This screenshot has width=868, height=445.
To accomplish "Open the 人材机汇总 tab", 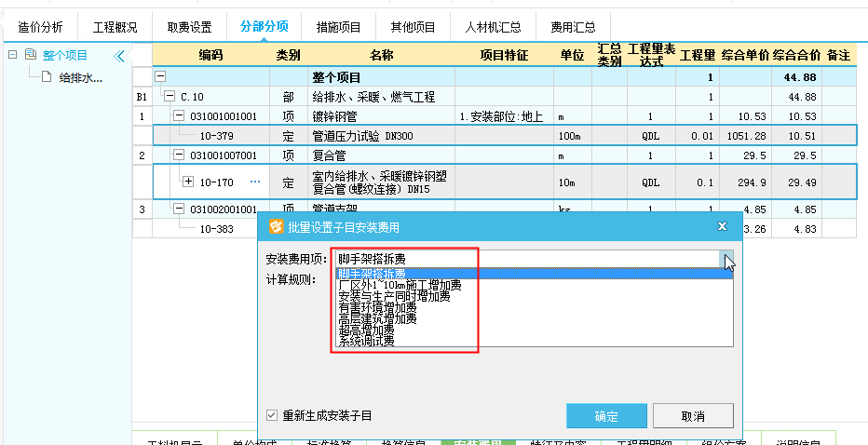I will tap(493, 27).
